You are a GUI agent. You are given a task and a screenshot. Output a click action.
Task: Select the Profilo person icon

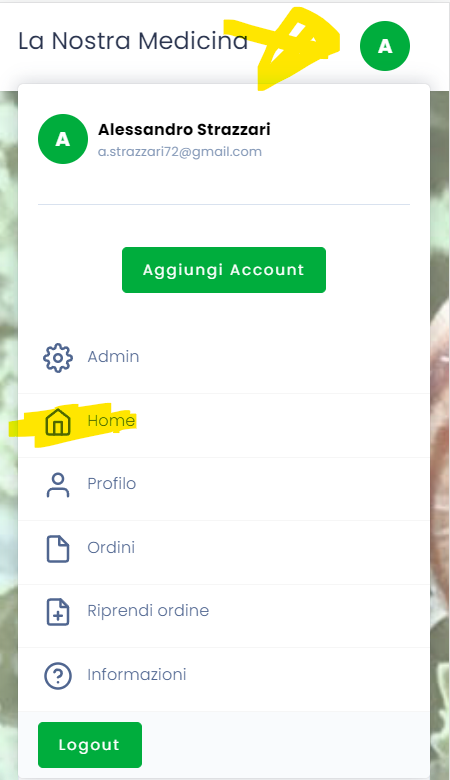click(58, 485)
